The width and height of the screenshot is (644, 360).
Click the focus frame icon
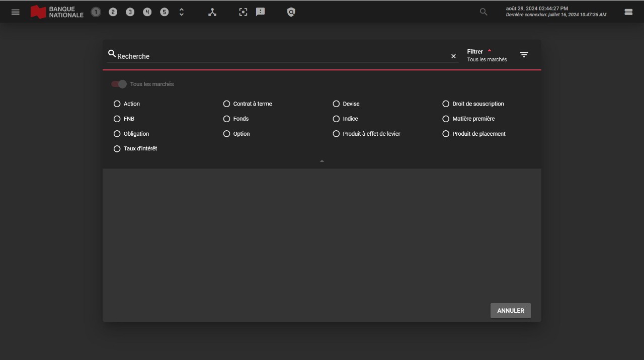(243, 12)
